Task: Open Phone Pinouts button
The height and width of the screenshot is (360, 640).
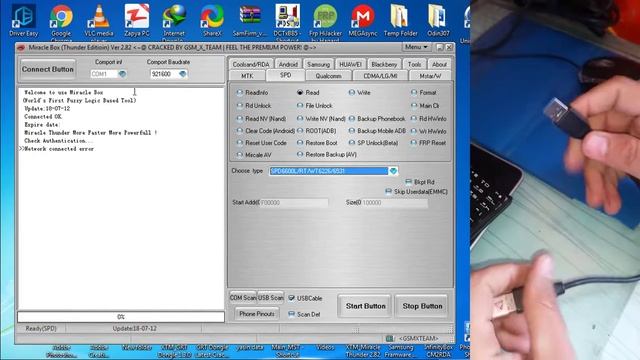Action: (x=257, y=314)
